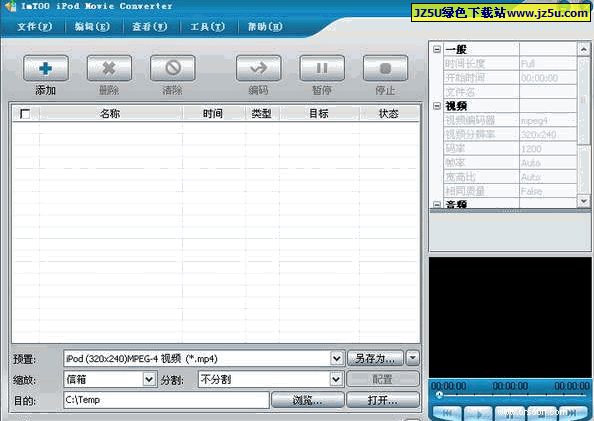This screenshot has height=421, width=594.
Task: Click the 另存为... (Save As) button
Action: point(375,358)
